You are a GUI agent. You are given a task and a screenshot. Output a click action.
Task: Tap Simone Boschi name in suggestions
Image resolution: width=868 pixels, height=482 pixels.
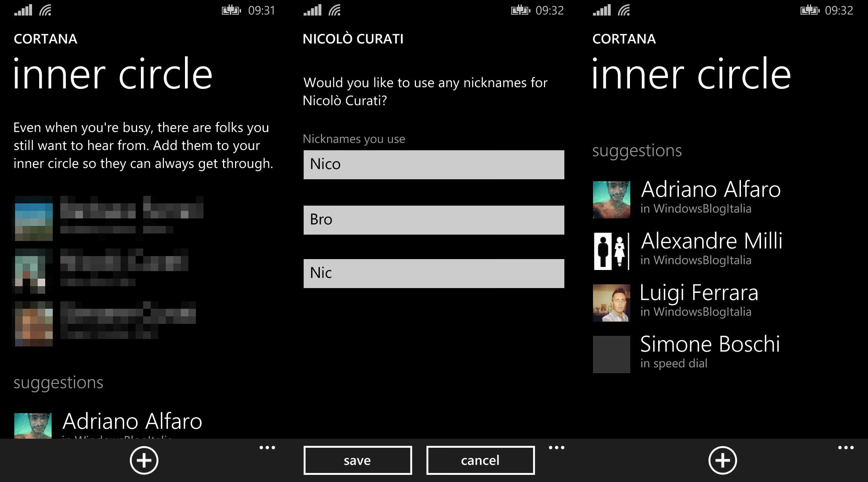pyautogui.click(x=710, y=344)
